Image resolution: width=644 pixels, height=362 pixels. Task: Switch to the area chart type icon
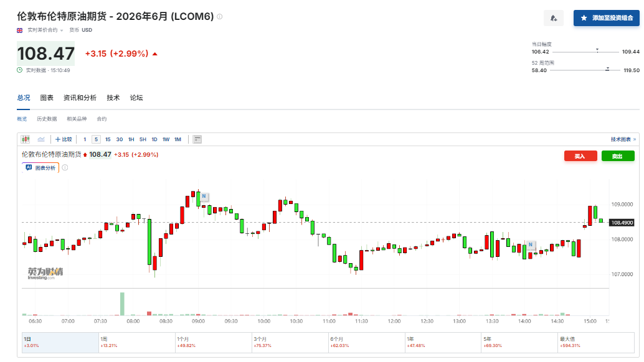tap(42, 139)
